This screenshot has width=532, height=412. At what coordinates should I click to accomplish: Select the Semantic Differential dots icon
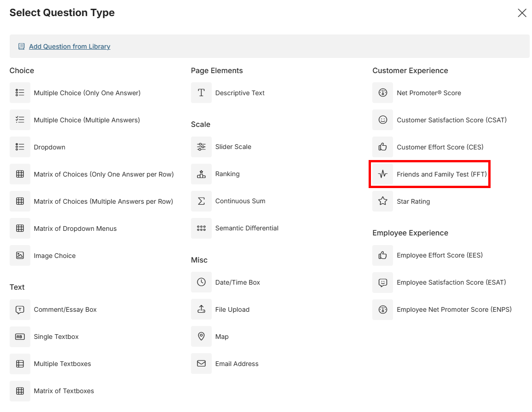pos(201,228)
